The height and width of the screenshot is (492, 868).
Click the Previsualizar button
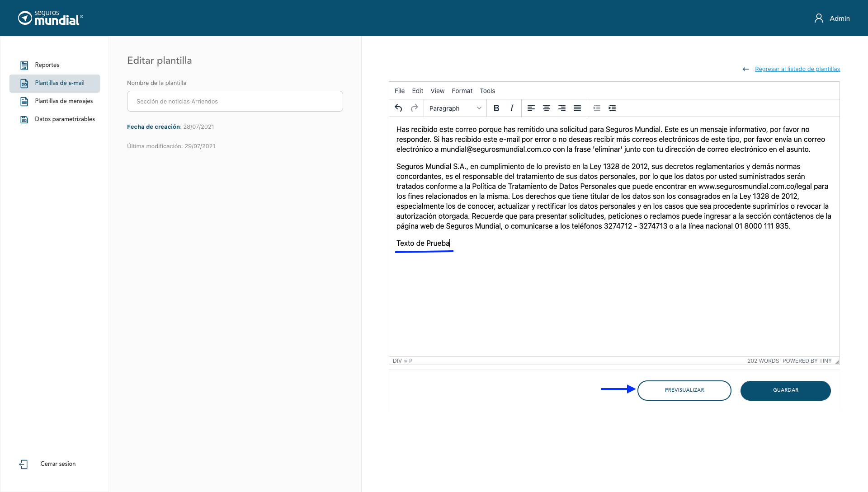point(684,390)
